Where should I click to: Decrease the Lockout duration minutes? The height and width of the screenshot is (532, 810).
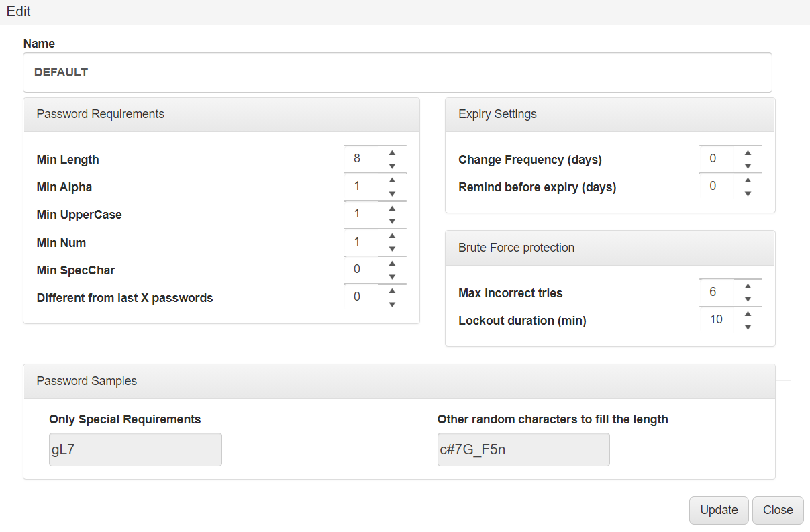point(748,326)
